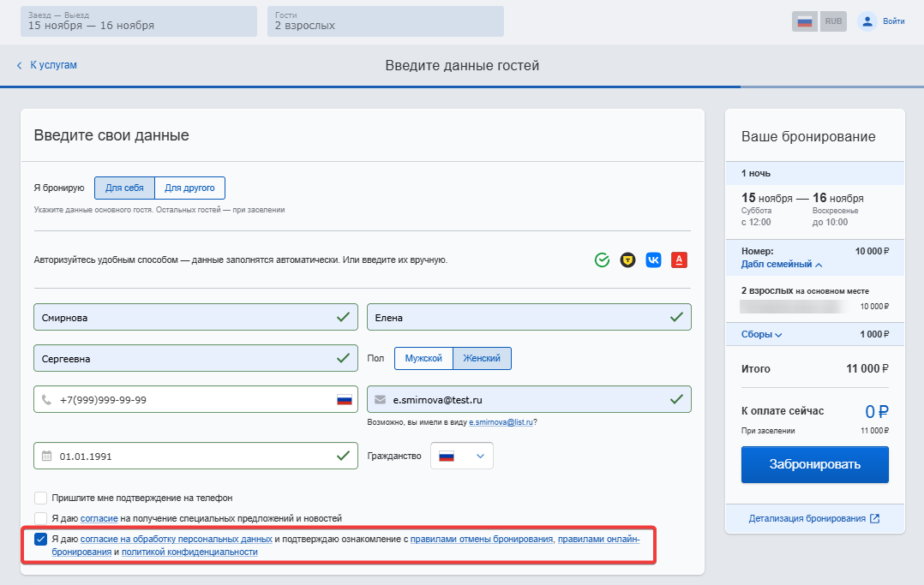Click the RUB currency selector
The height and width of the screenshot is (585, 924).
tap(833, 21)
